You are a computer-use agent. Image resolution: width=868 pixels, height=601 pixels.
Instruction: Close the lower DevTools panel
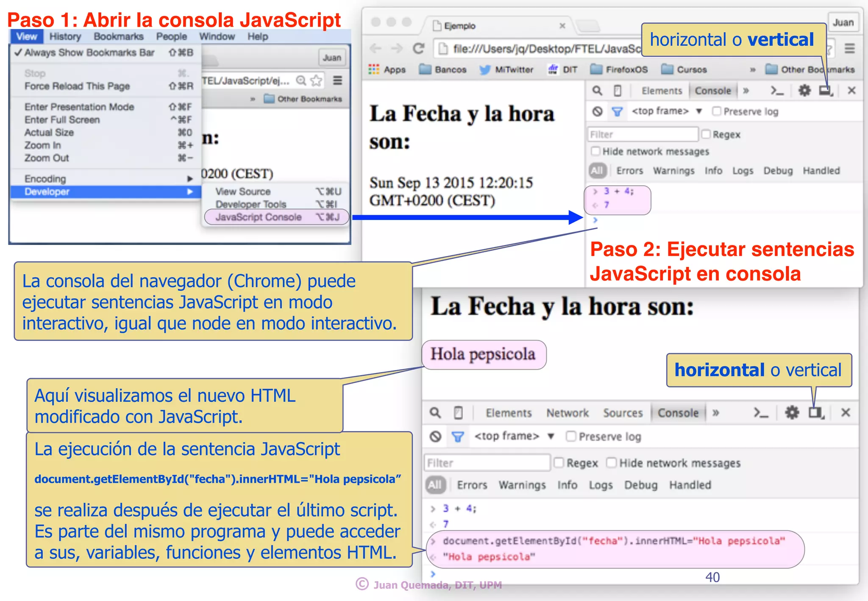point(846,412)
